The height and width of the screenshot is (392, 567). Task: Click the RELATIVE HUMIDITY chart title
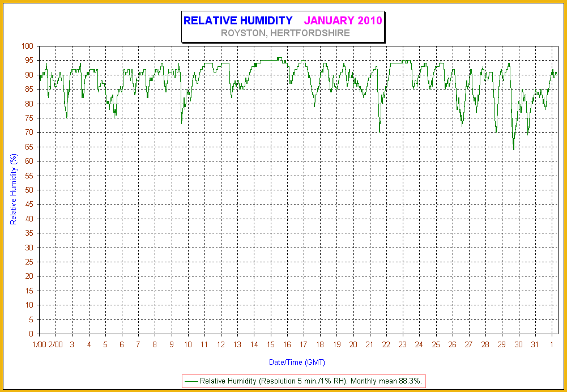tap(238, 20)
